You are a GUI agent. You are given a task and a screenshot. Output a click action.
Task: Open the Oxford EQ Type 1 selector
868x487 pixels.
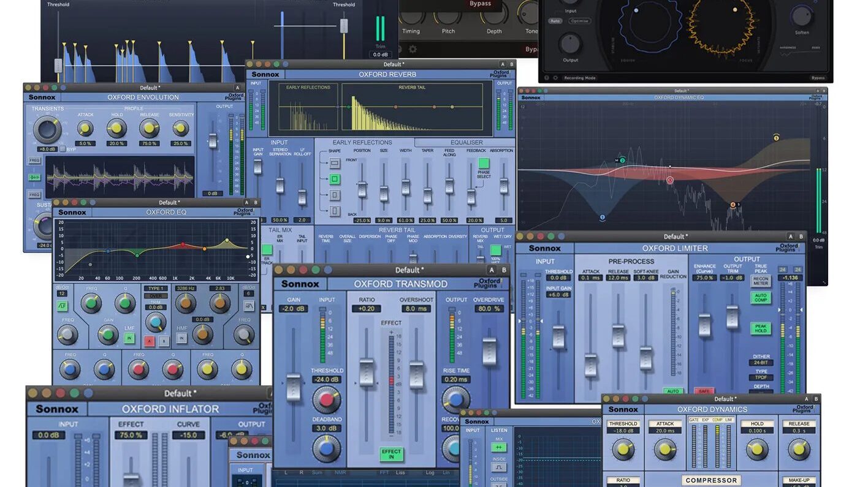(155, 288)
